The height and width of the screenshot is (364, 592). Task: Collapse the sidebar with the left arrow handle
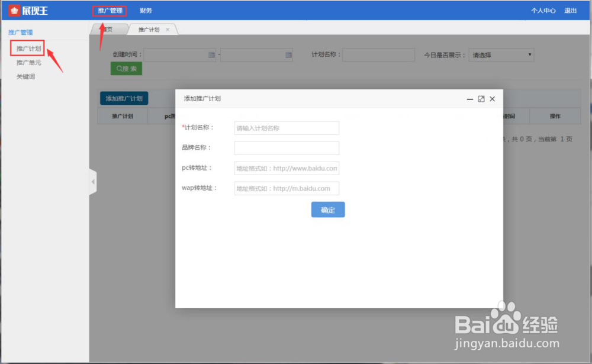click(x=93, y=182)
